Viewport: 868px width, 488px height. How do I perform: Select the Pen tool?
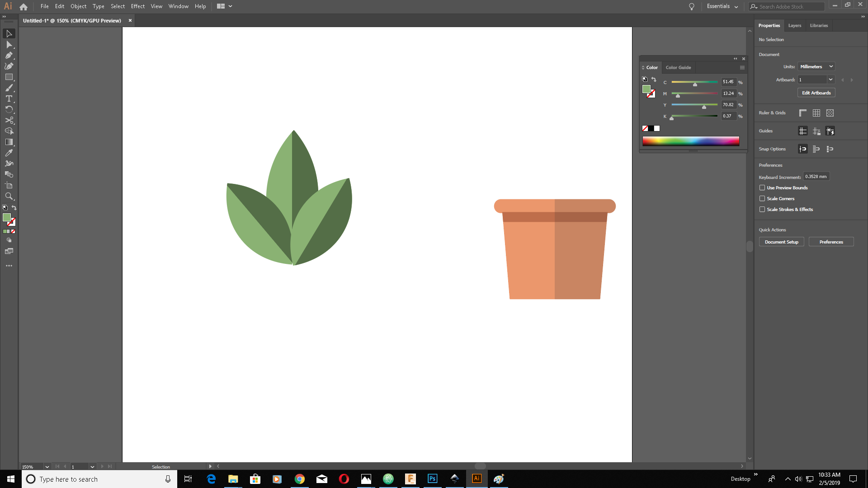pos(9,56)
